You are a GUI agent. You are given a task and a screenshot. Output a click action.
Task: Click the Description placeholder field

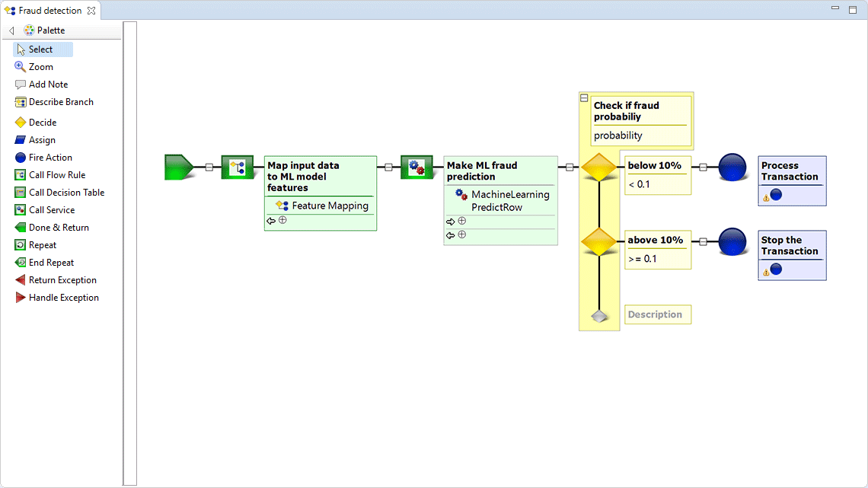click(657, 314)
